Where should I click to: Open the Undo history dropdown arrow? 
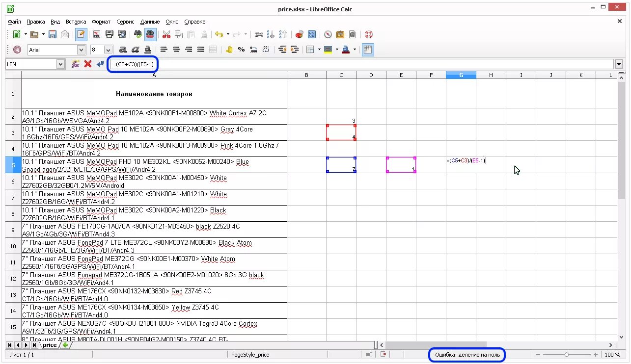coord(228,34)
